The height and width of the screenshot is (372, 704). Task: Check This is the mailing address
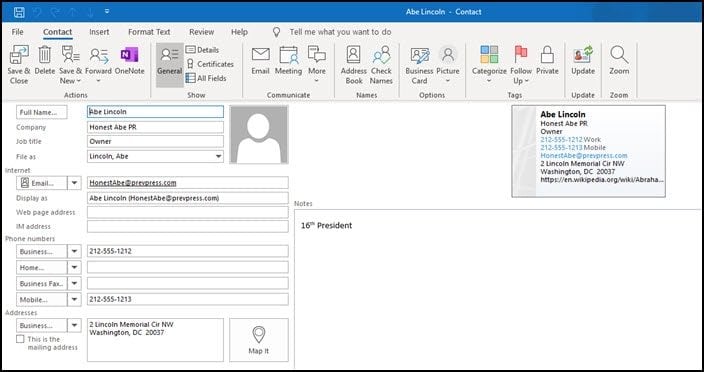tap(20, 339)
